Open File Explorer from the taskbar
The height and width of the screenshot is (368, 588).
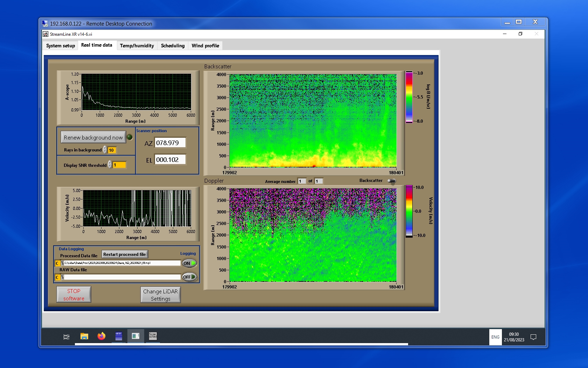(84, 336)
